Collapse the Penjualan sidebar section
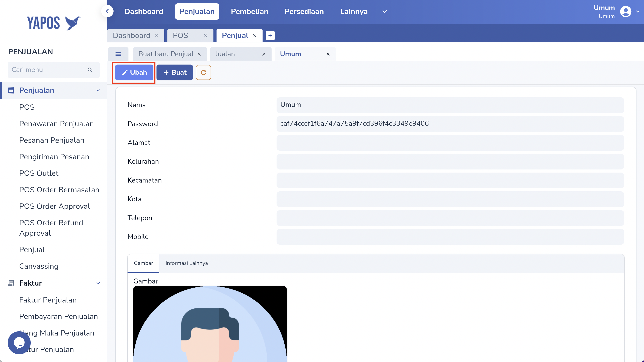The width and height of the screenshot is (644, 362). click(98, 90)
